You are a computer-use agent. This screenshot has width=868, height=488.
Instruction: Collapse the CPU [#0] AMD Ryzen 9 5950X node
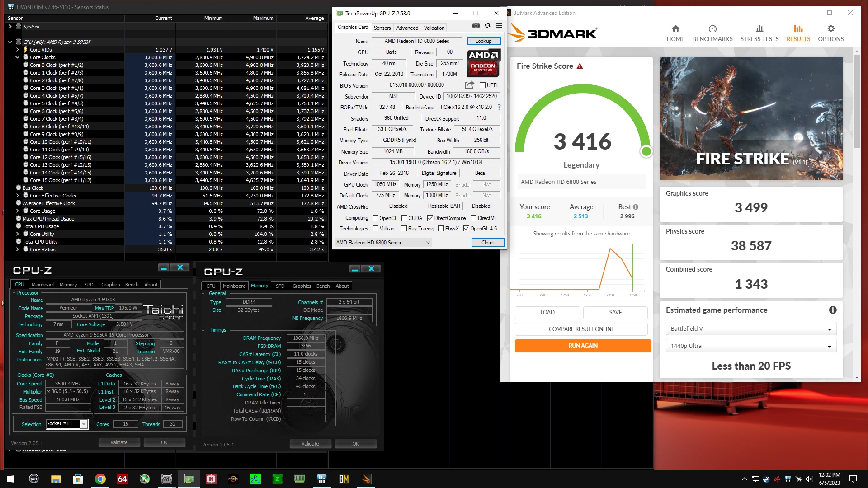click(x=10, y=42)
